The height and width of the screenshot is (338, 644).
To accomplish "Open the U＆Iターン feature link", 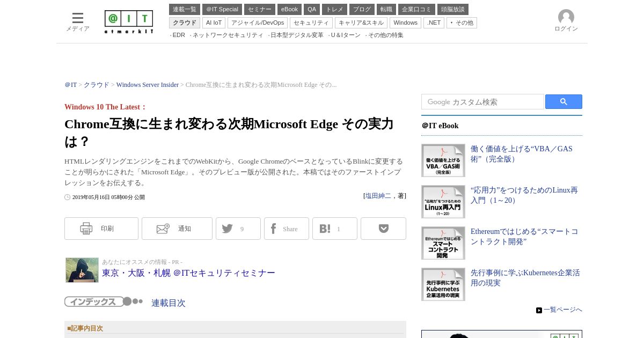I will [x=345, y=35].
